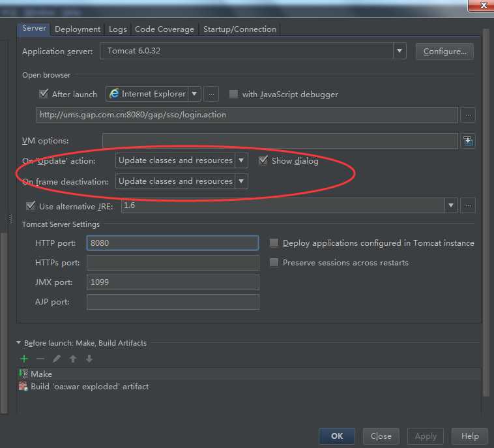Click the browse button beside the URL field
The image size is (494, 448).
coord(468,115)
